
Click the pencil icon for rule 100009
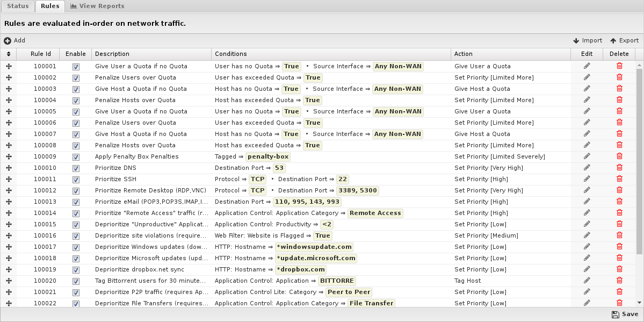coord(587,156)
